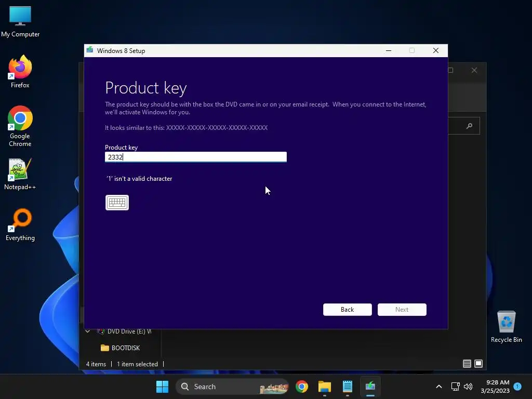Click into the Product key input field
532x399 pixels.
point(196,157)
